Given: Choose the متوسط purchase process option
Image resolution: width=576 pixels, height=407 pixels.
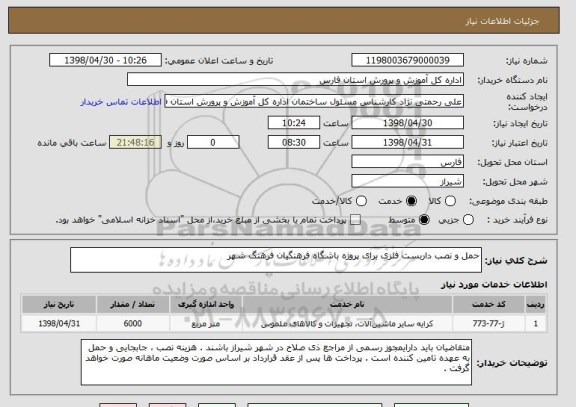Looking at the screenshot, I should [x=424, y=220].
